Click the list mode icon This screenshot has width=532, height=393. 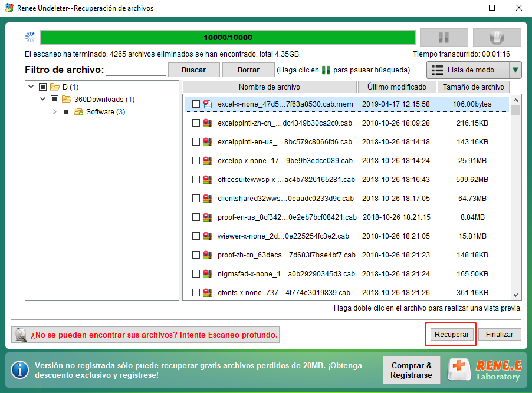(438, 70)
